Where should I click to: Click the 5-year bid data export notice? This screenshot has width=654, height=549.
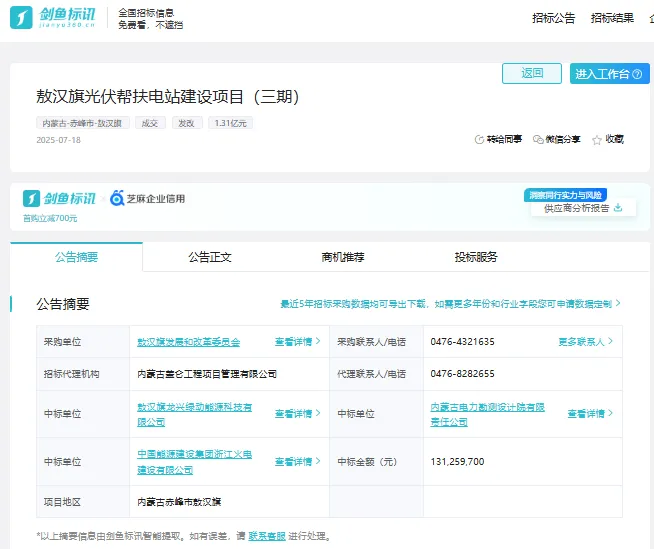click(450, 303)
